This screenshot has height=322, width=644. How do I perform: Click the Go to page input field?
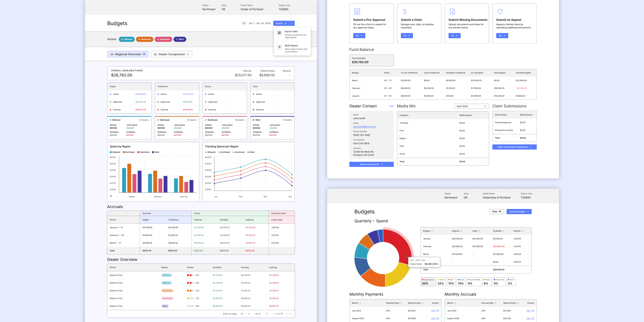tap(267, 314)
